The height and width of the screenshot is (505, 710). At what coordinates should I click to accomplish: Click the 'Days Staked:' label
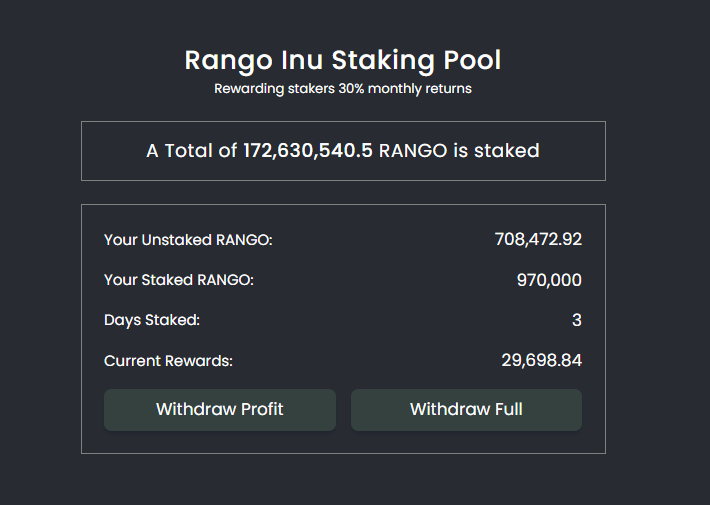(x=152, y=320)
